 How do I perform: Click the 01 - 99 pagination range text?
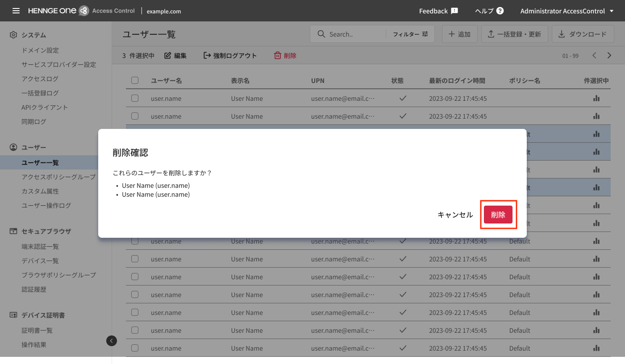tap(571, 56)
